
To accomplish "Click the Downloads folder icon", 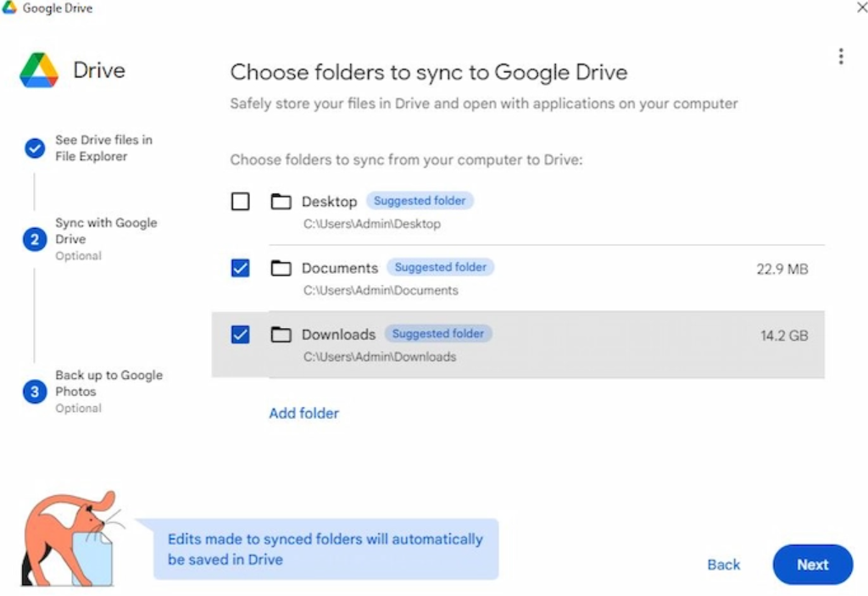I will [x=281, y=334].
